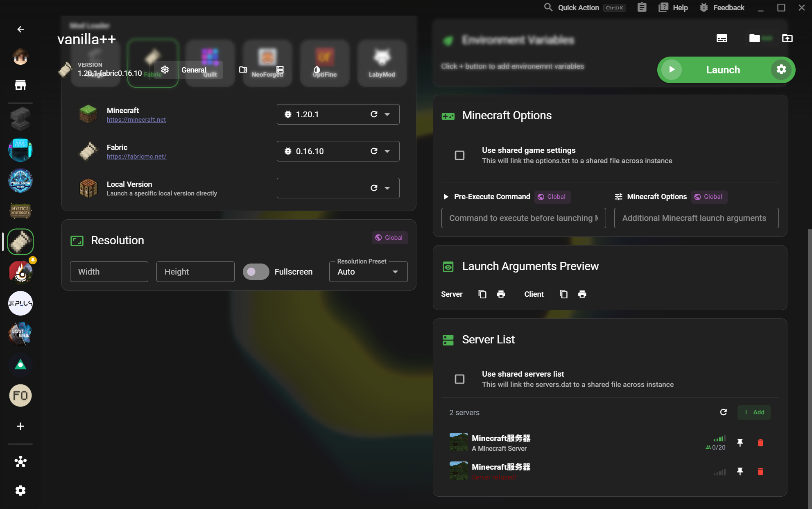The image size is (812, 509).
Task: Refresh the server list status
Action: (x=724, y=412)
